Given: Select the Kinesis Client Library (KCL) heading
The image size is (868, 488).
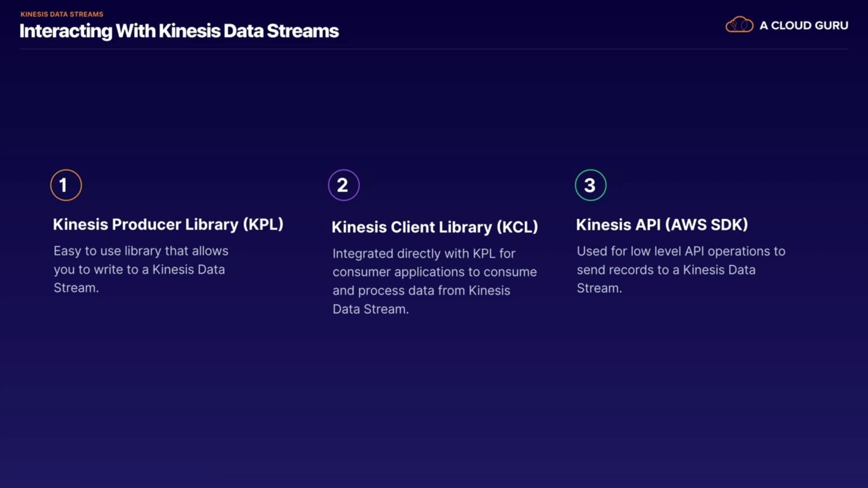Looking at the screenshot, I should coord(435,227).
